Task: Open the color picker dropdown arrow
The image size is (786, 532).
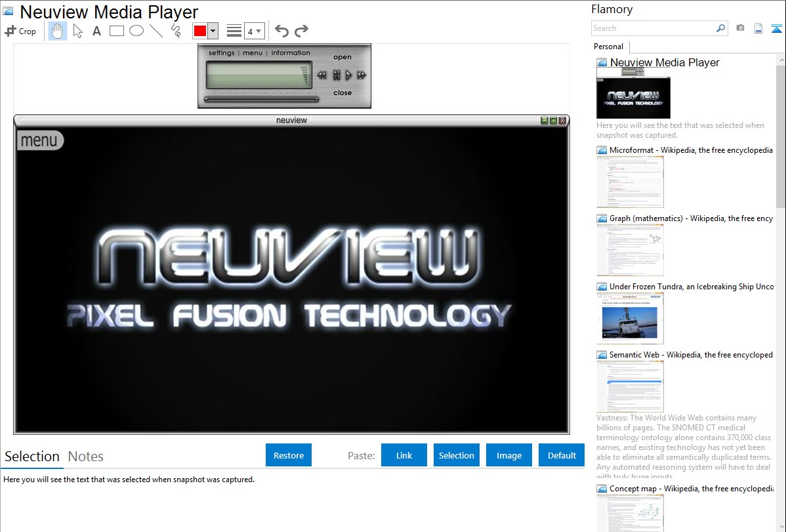Action: tap(213, 31)
